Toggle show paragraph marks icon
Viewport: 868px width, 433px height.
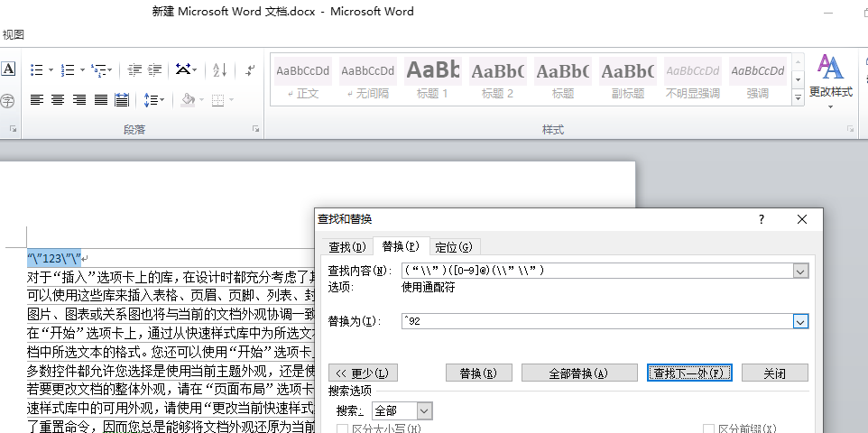pos(250,69)
